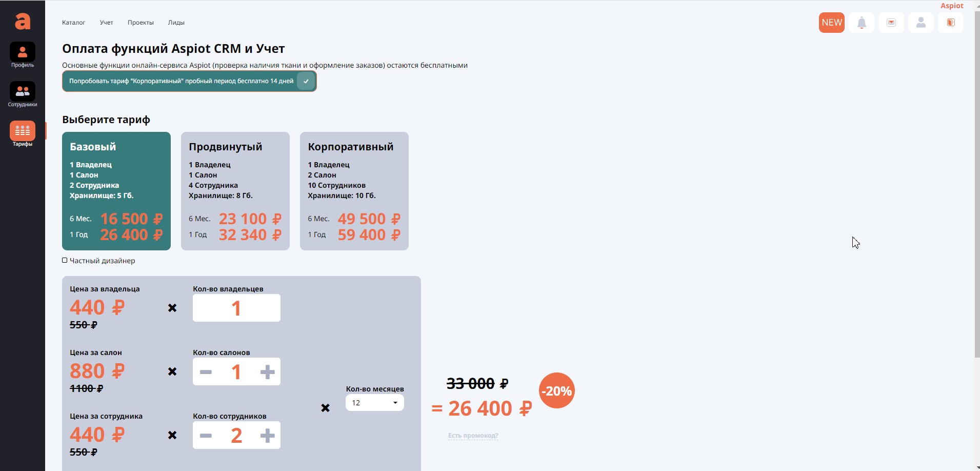Viewport: 980px width, 471px height.
Task: Click the Кол-во владельцев input field
Action: point(236,308)
